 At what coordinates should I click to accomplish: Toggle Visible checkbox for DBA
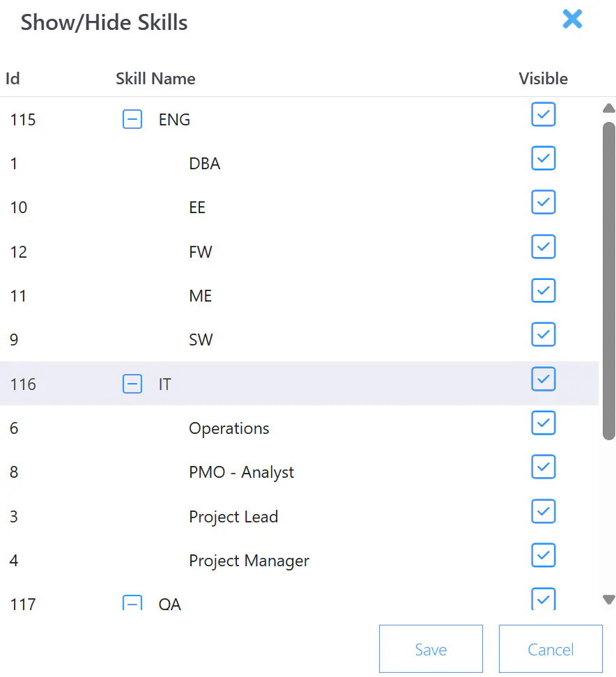544,158
